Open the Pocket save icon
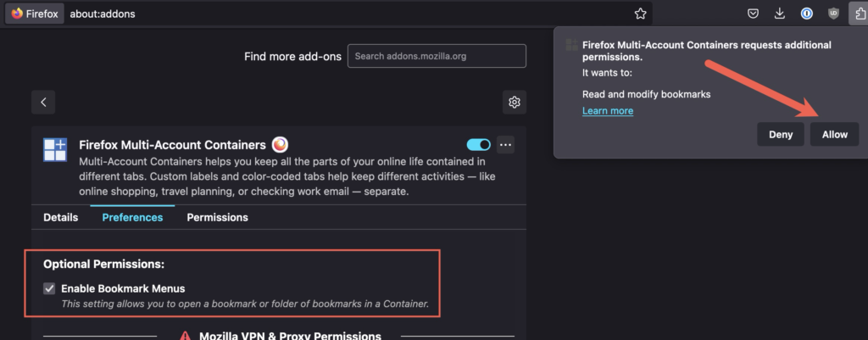868x340 pixels. coord(753,14)
